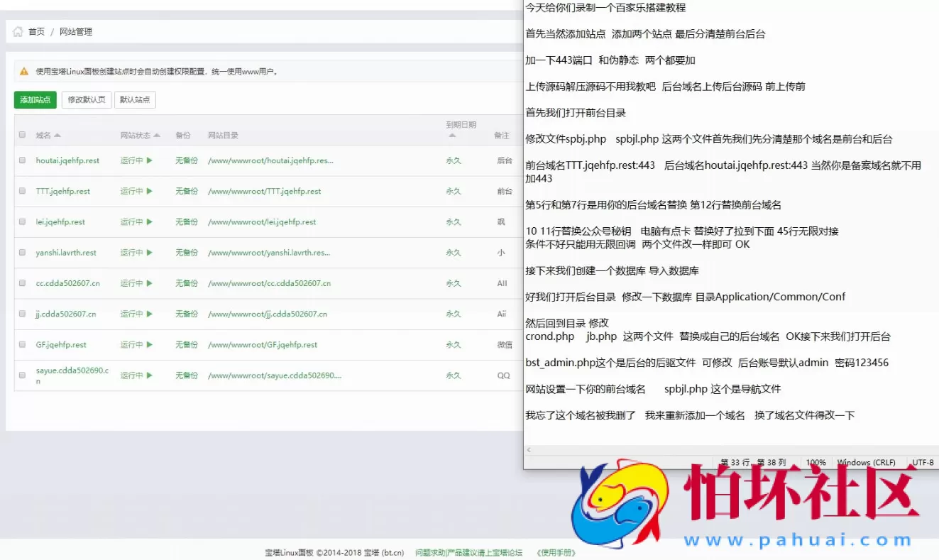The image size is (939, 560).
Task: Click the play icon next to TTT.jqehfp.rest status
Action: coord(148,191)
